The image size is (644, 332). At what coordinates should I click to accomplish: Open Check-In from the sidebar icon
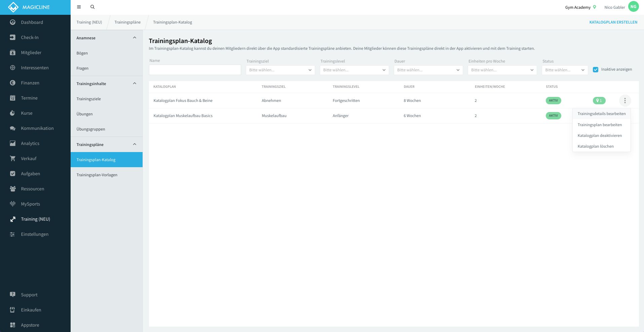click(x=12, y=37)
